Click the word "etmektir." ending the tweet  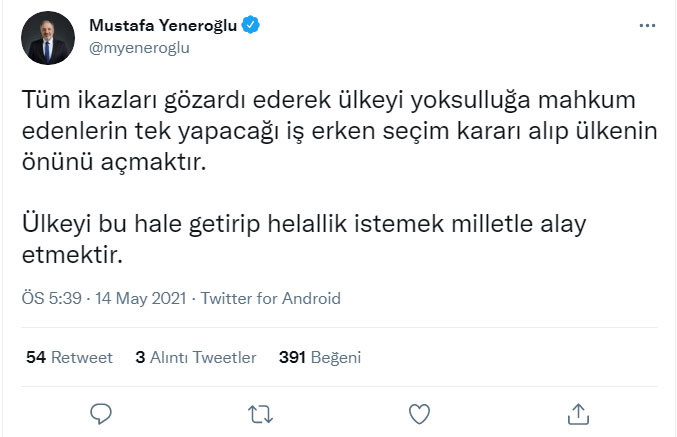click(x=71, y=253)
